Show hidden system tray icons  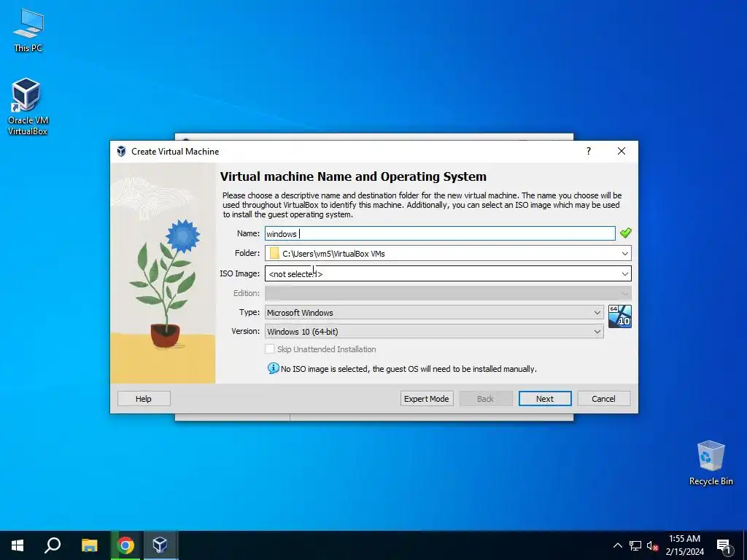click(617, 545)
